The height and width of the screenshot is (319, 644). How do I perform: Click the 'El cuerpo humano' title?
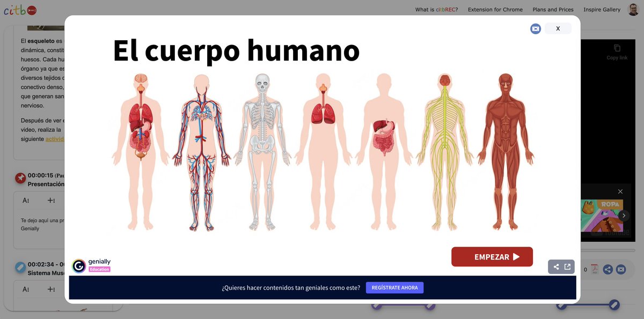236,51
